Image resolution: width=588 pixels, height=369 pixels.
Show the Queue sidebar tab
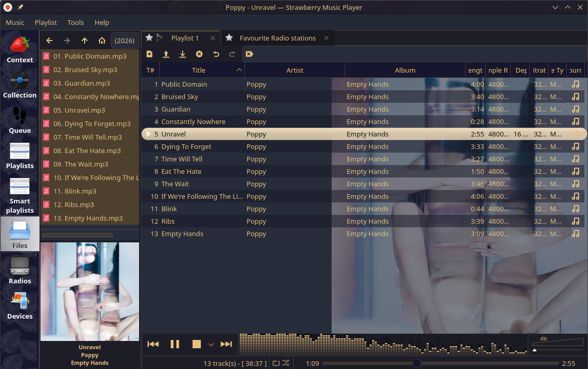click(x=20, y=120)
